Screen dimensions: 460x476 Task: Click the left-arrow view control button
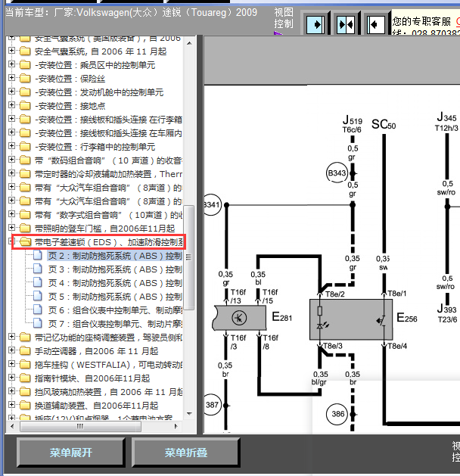pos(376,24)
